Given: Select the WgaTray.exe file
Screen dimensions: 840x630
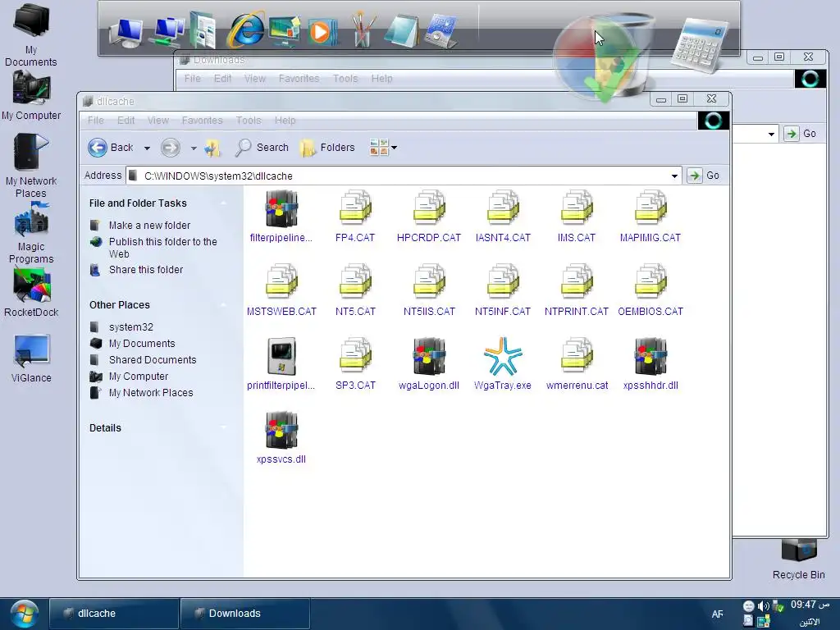Looking at the screenshot, I should [503, 364].
